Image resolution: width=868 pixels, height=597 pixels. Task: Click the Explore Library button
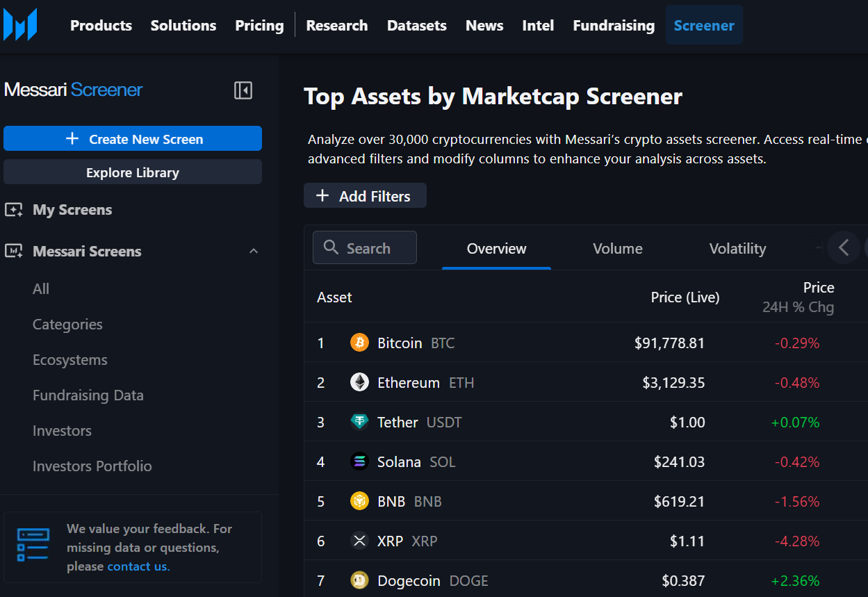click(133, 172)
